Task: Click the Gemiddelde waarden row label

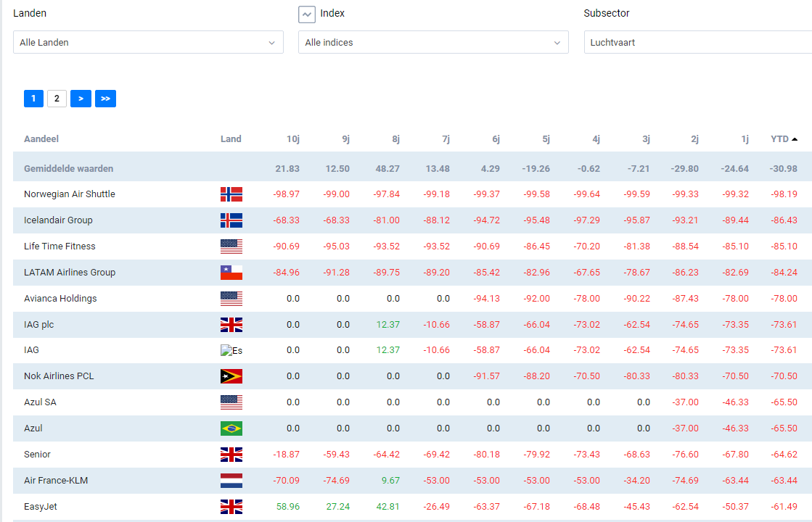Action: 68,169
